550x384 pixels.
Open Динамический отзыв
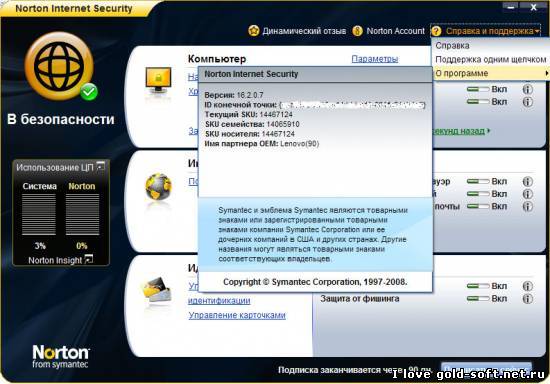304,31
